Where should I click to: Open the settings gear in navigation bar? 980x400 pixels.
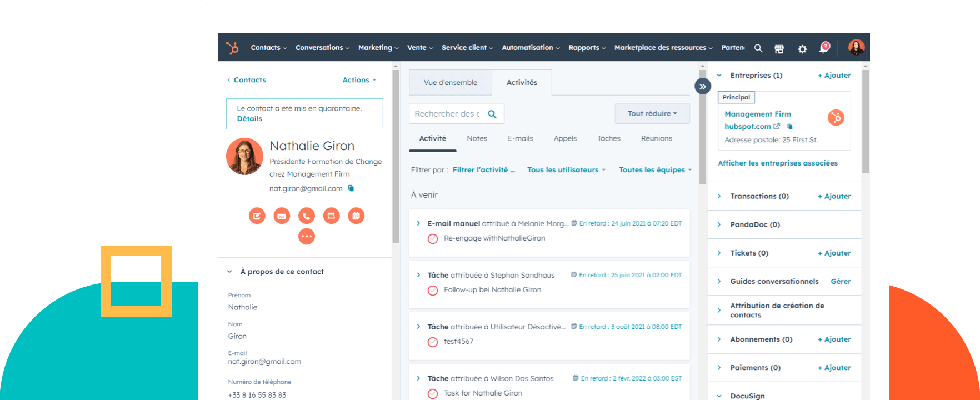802,49
